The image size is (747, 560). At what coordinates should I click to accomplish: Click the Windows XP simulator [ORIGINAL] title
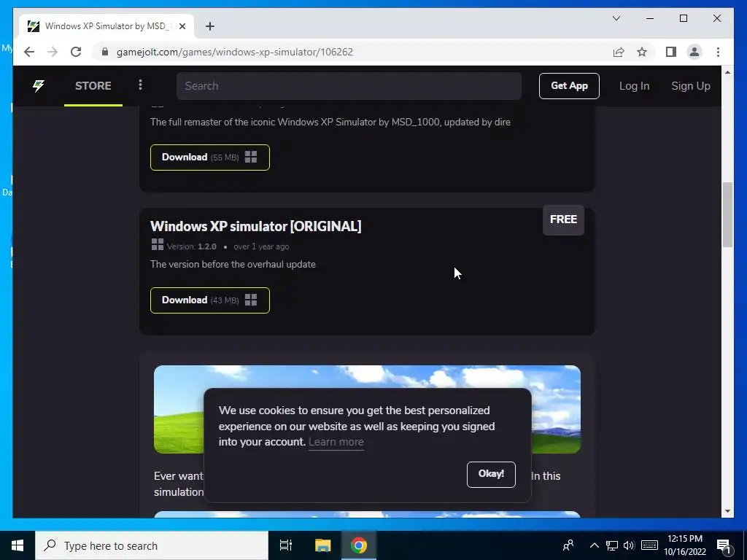coord(256,226)
